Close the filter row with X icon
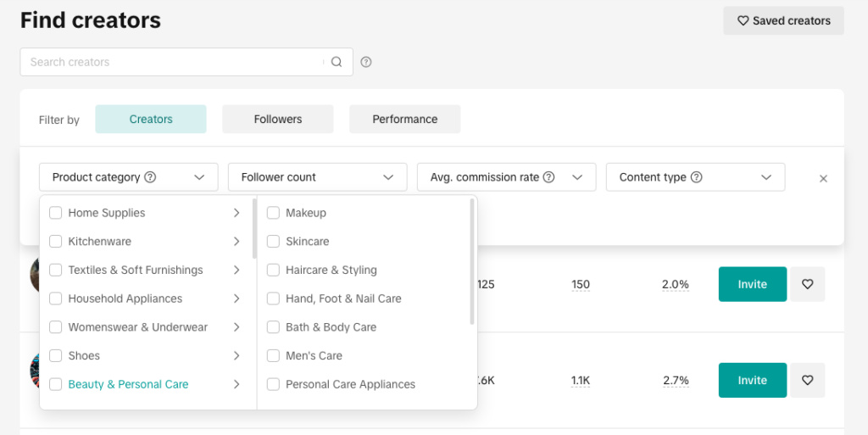Image resolution: width=868 pixels, height=435 pixels. pyautogui.click(x=823, y=179)
